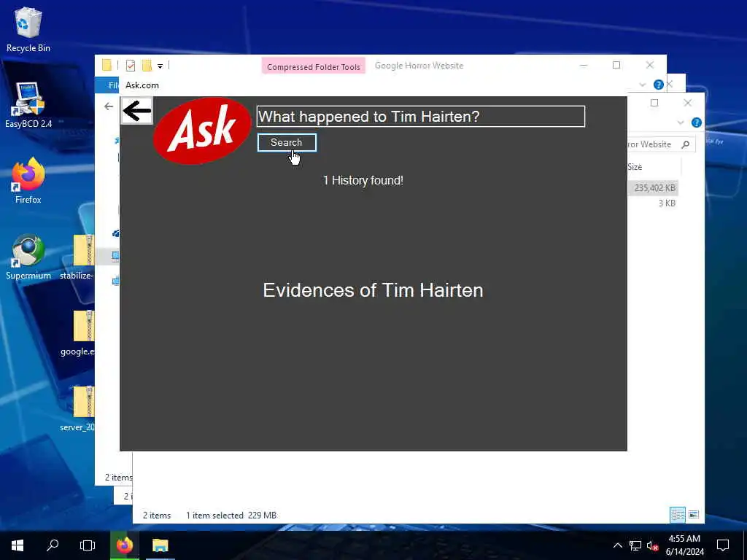This screenshot has height=560, width=747.
Task: Select the stabilize zip folder on desktop
Action: pyautogui.click(x=77, y=257)
